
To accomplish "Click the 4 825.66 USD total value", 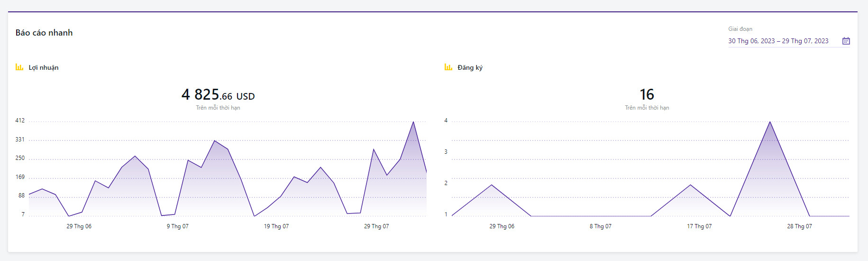I will tap(218, 94).
